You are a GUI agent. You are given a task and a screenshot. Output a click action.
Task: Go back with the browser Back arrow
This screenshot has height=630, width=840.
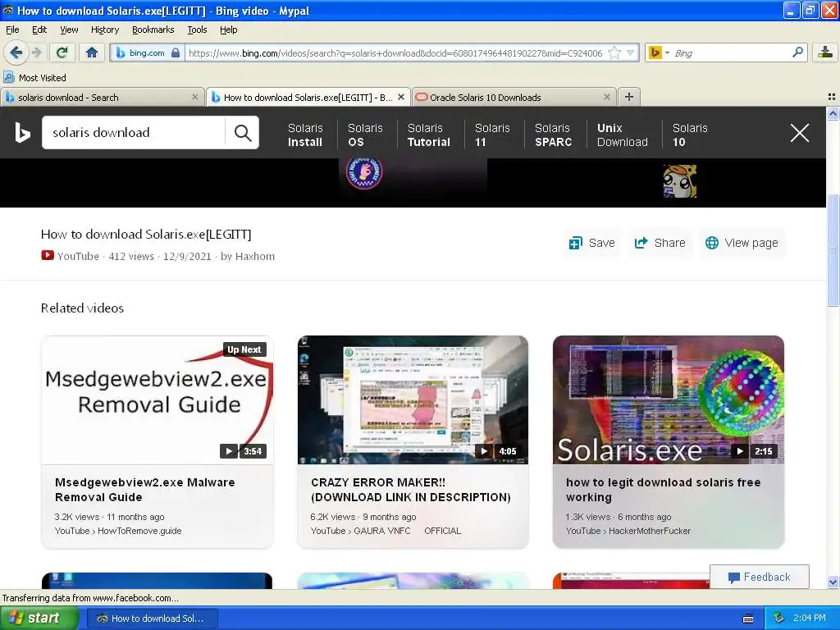pos(16,52)
